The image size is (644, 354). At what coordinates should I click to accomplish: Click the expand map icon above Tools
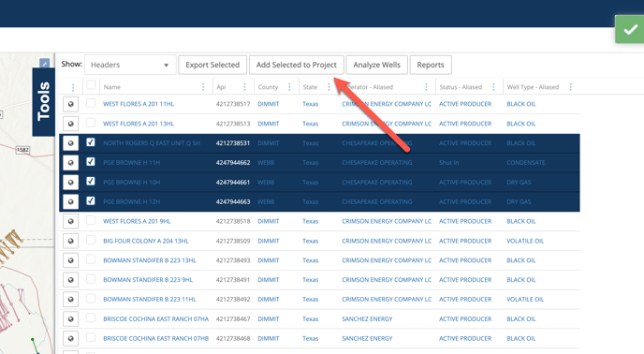click(x=44, y=64)
